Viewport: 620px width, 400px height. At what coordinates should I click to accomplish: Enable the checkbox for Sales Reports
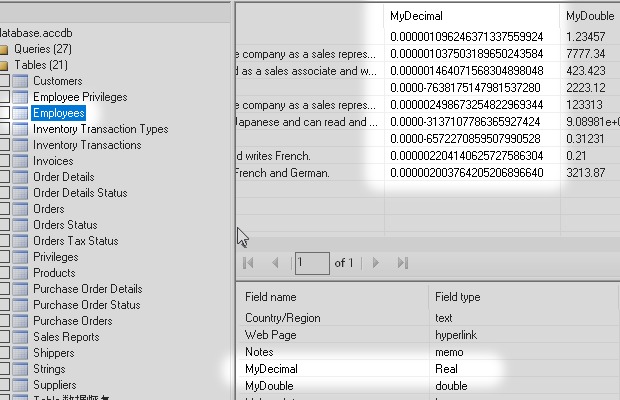(4, 337)
